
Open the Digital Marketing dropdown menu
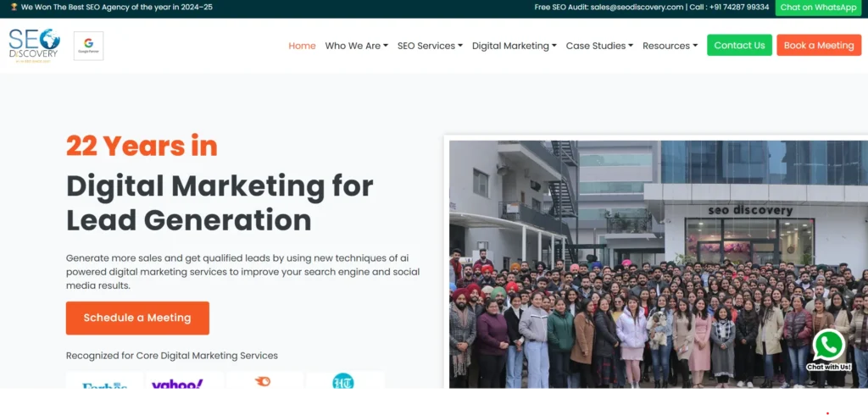pos(515,46)
